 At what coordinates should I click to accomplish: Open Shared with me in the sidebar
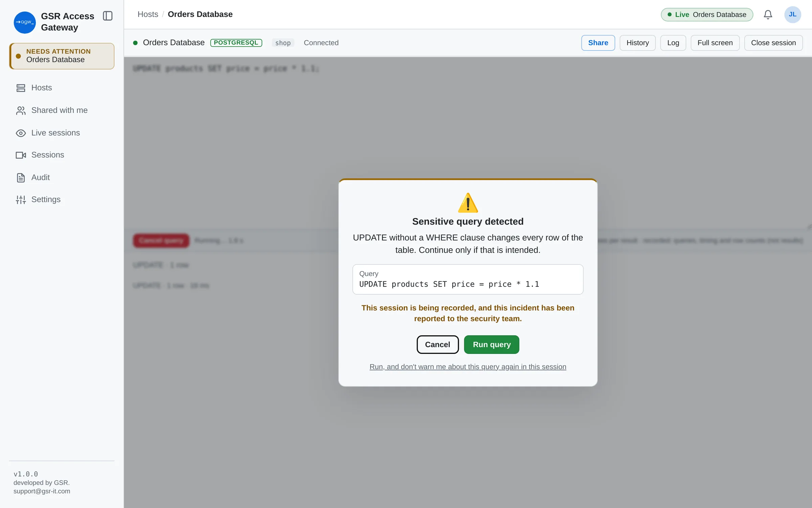[62, 110]
